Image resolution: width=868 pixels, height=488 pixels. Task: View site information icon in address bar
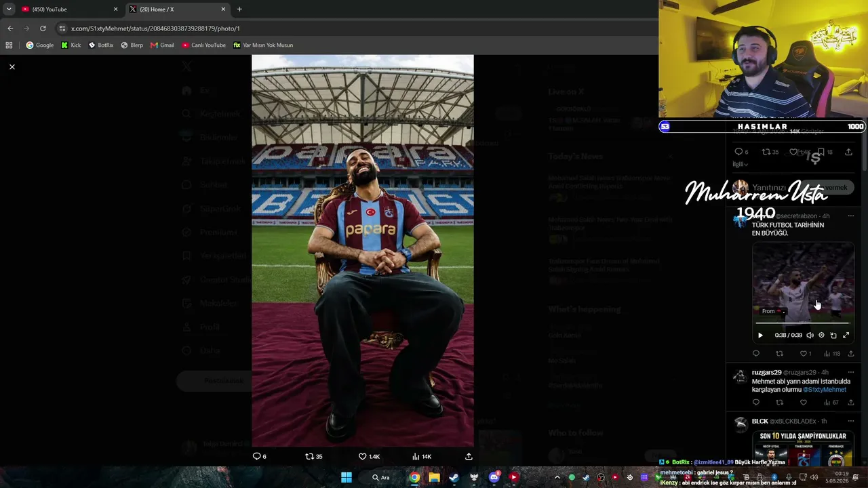(62, 28)
